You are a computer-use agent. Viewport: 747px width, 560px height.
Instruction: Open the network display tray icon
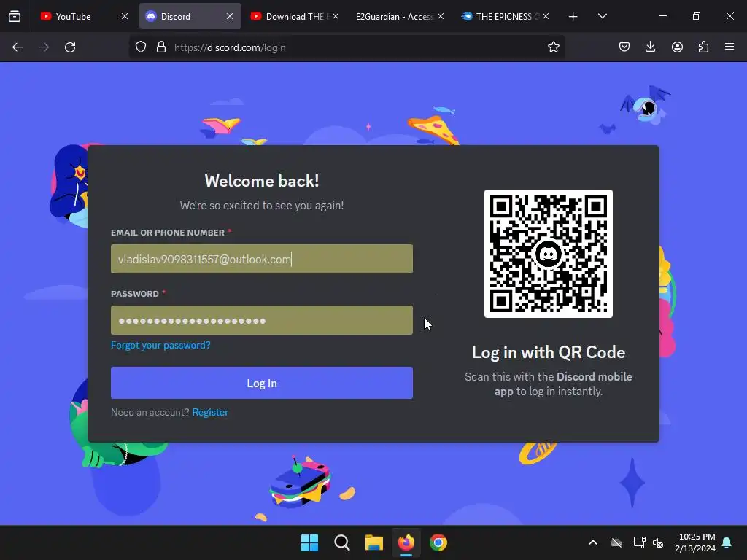click(639, 542)
